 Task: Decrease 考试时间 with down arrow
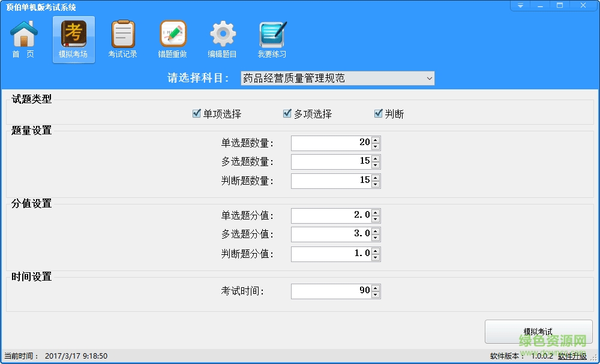tap(376, 295)
